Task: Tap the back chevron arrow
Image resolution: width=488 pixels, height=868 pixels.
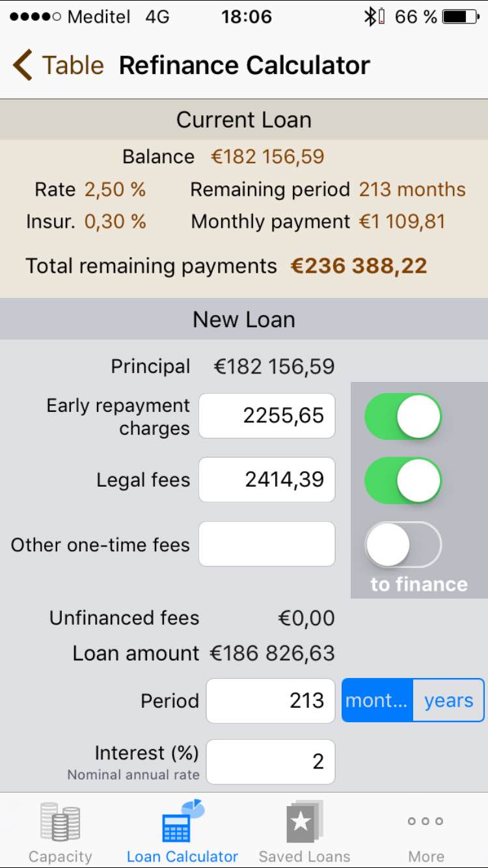Action: coord(22,66)
